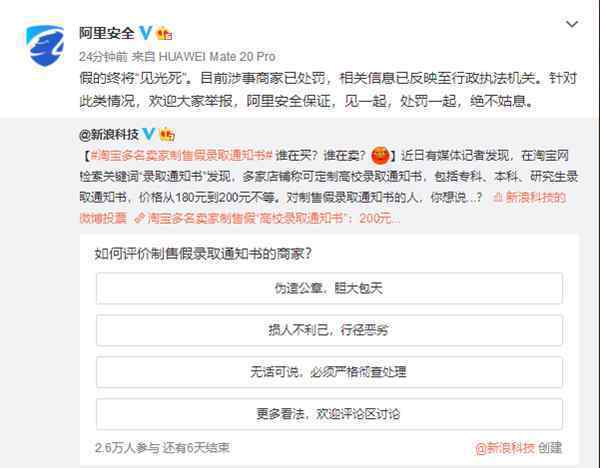Open the 阿里安全 account name link
This screenshot has height=468, width=600.
(x=106, y=33)
